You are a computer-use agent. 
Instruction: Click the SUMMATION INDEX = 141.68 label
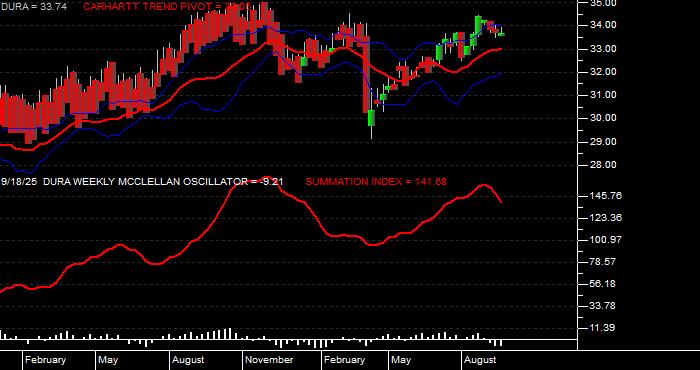[376, 182]
